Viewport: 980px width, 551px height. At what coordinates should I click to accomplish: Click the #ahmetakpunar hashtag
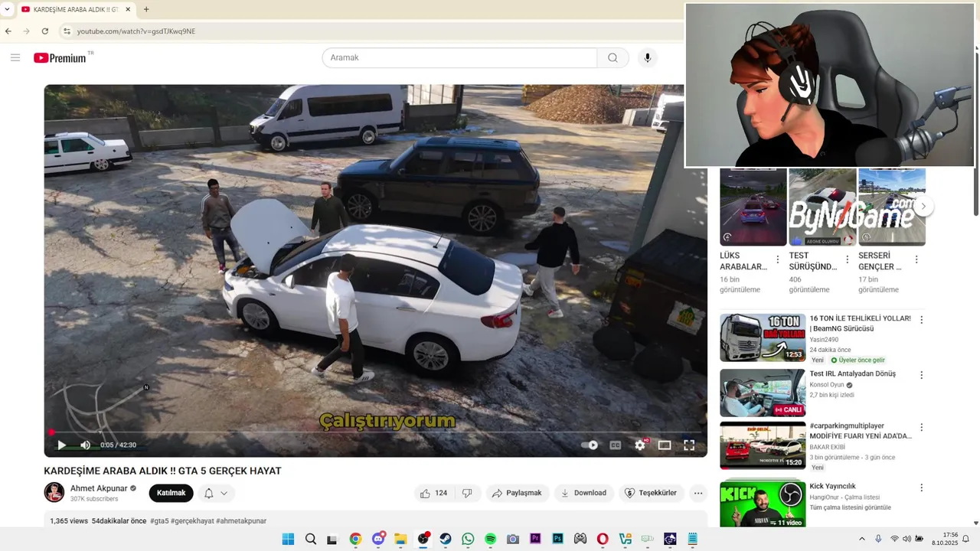tap(241, 520)
